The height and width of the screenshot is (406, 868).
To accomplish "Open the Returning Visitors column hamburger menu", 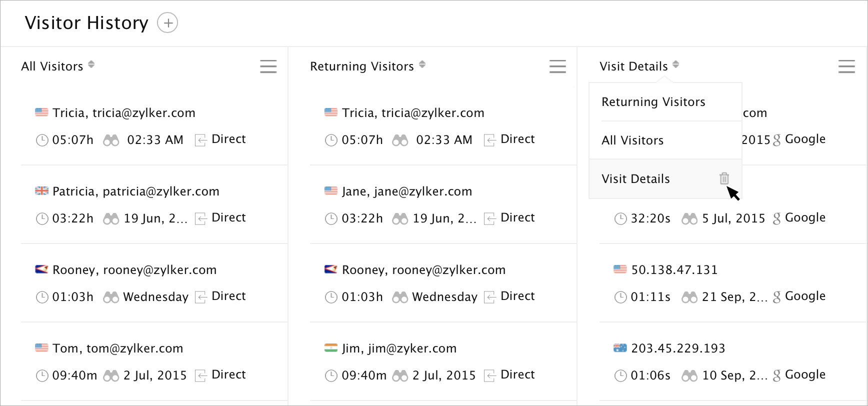I will pyautogui.click(x=557, y=66).
